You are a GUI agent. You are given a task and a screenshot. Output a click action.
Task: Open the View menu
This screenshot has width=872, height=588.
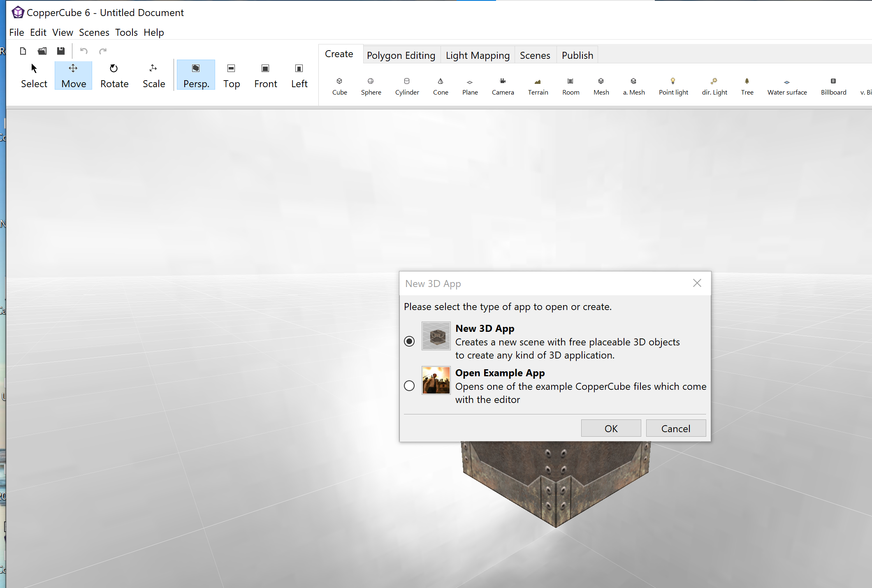click(63, 32)
